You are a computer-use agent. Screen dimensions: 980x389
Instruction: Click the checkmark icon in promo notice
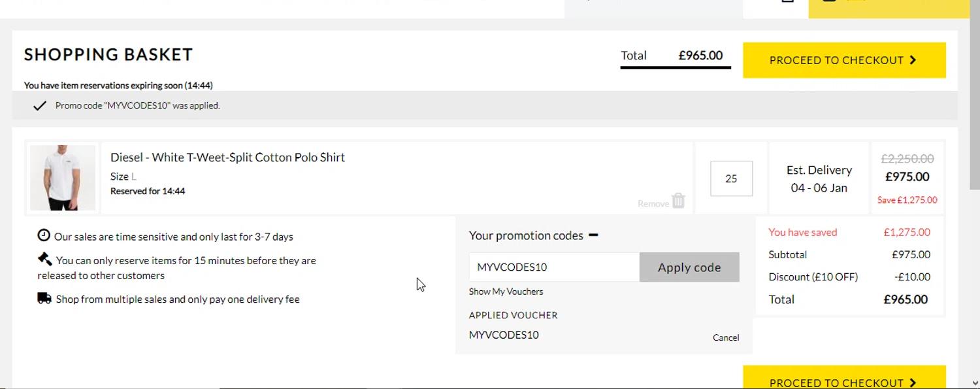pos(40,105)
